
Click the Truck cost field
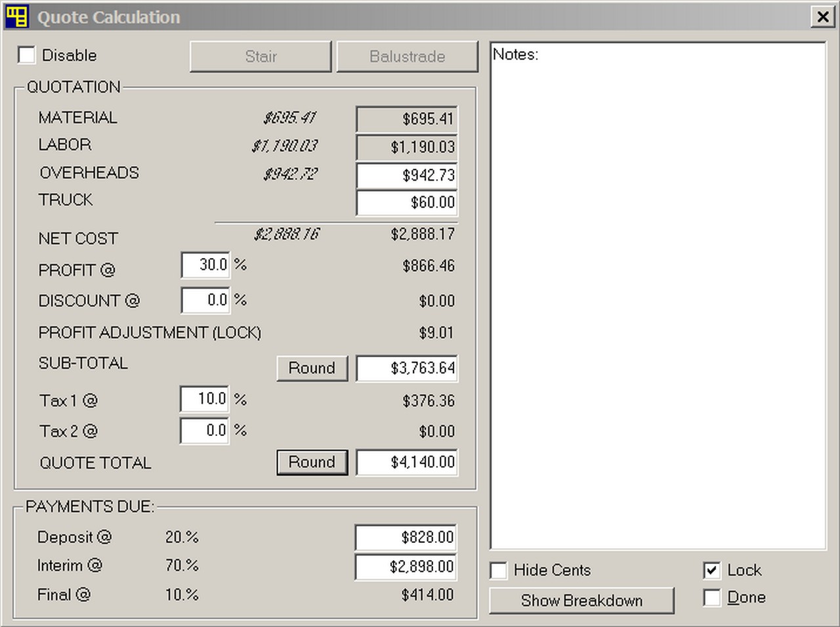click(406, 203)
